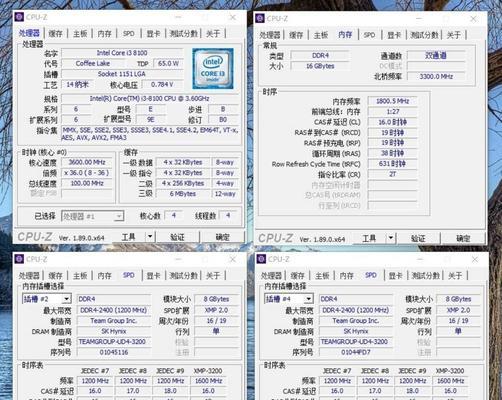Click XMP-3200 1600 MHz cell in slot #2 window

coord(208,381)
